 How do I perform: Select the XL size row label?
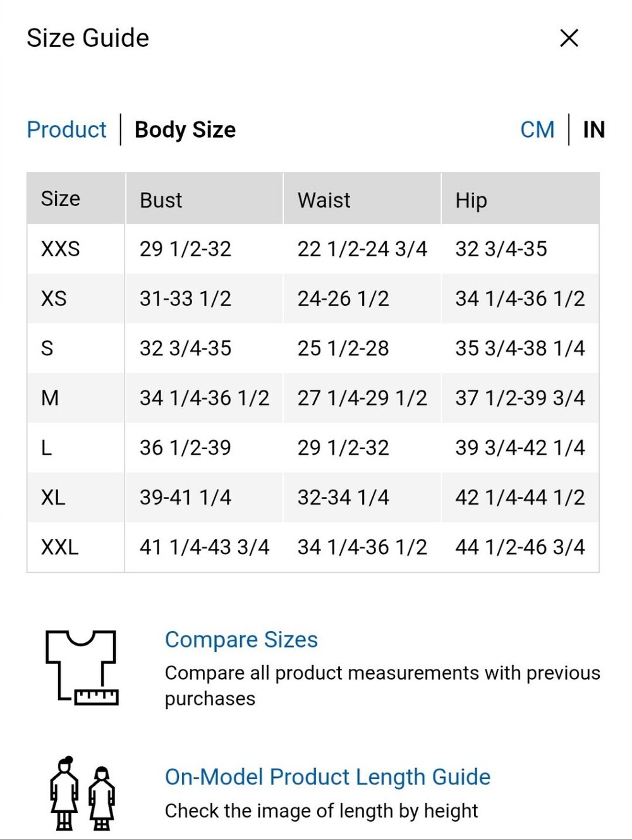pos(53,497)
